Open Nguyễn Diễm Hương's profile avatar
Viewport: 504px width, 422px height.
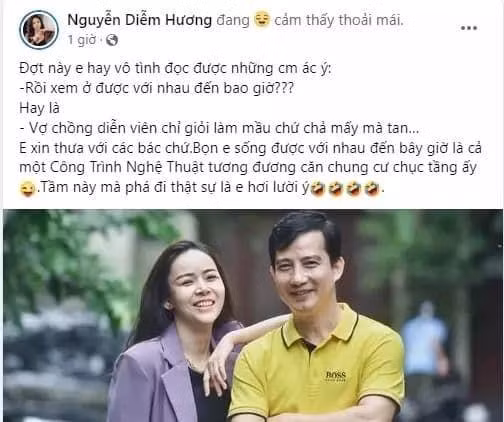pyautogui.click(x=39, y=30)
